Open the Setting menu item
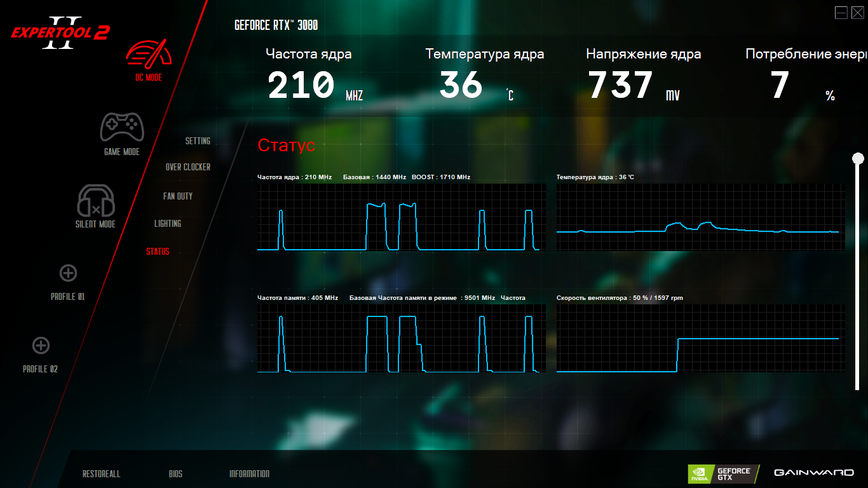 pos(198,141)
